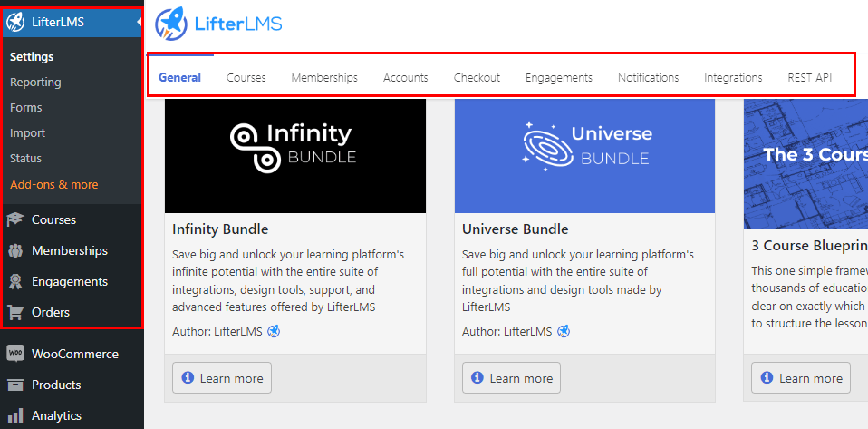Click the Courses graduation cap icon
The width and height of the screenshot is (868, 429).
15,220
